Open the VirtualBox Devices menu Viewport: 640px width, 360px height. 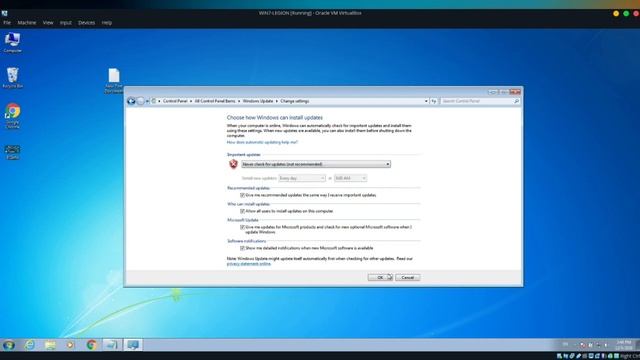pyautogui.click(x=86, y=23)
